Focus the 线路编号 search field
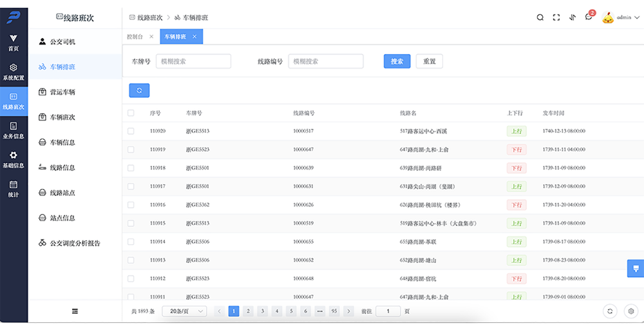This screenshot has width=644, height=330. [x=326, y=61]
